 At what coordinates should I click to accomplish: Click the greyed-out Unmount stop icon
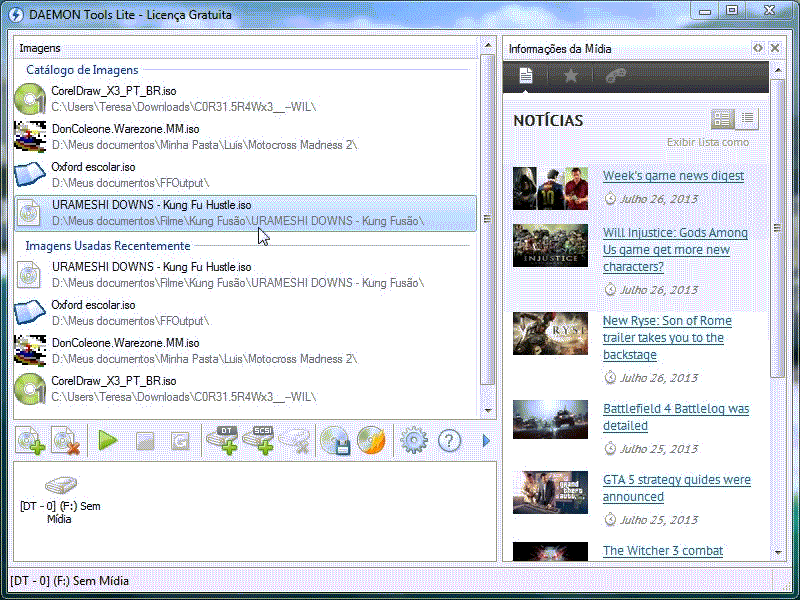(145, 441)
